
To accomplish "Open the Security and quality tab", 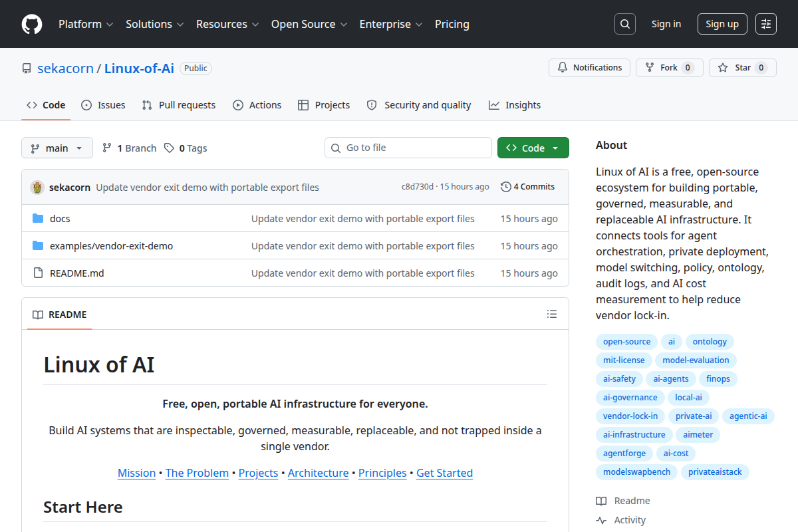I will (419, 105).
